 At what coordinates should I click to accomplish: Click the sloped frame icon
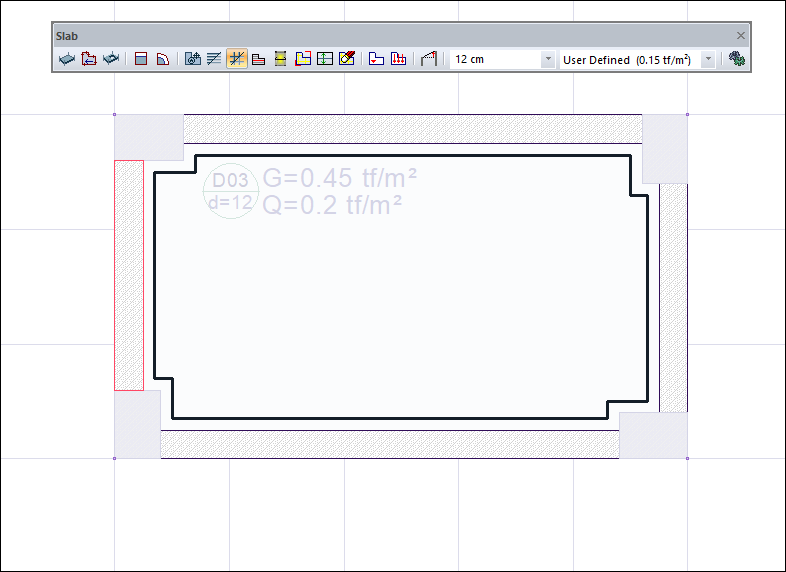click(x=429, y=59)
